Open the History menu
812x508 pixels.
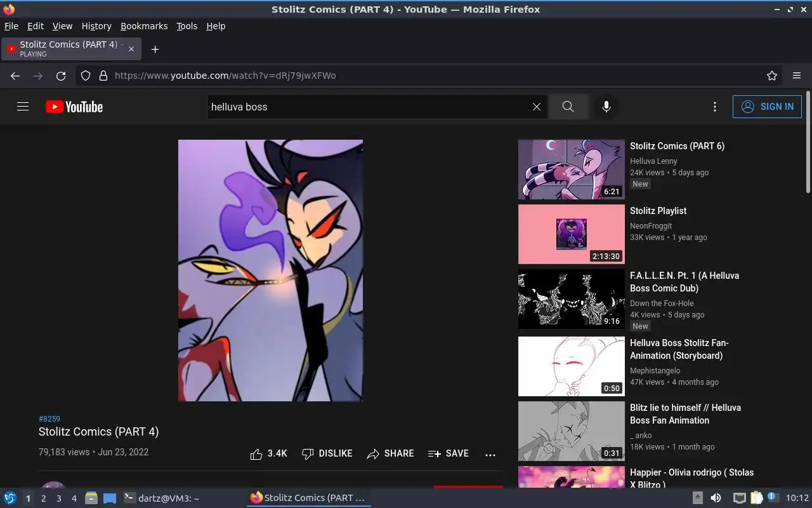[96, 26]
